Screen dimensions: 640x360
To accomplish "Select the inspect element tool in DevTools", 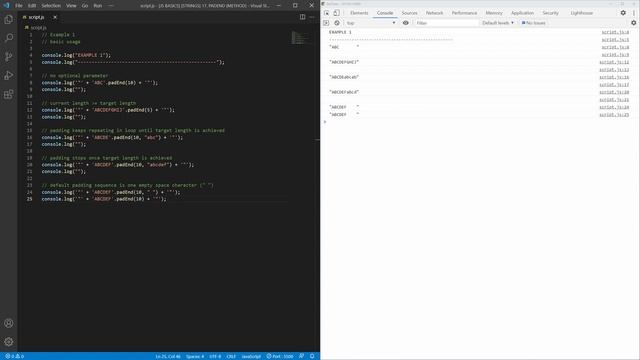I will tap(327, 13).
